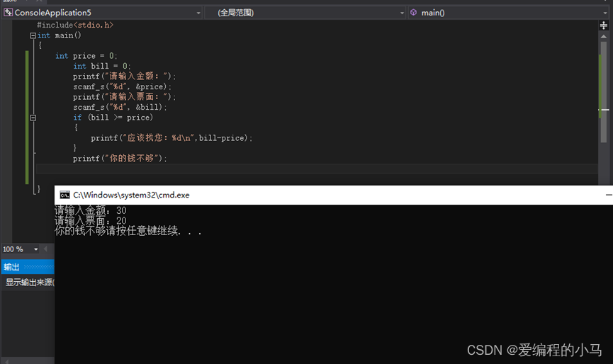Click the vertical scrollbar up arrow
613x364 pixels.
click(604, 36)
